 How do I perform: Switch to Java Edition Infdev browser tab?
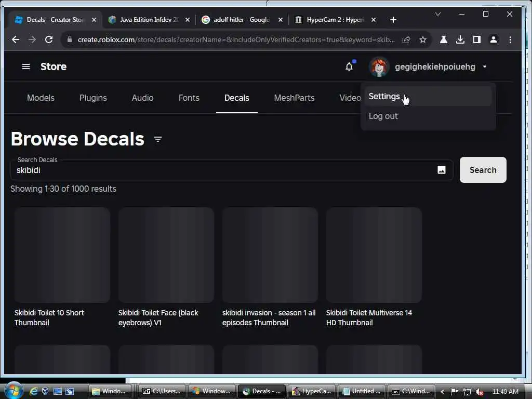[x=149, y=20]
